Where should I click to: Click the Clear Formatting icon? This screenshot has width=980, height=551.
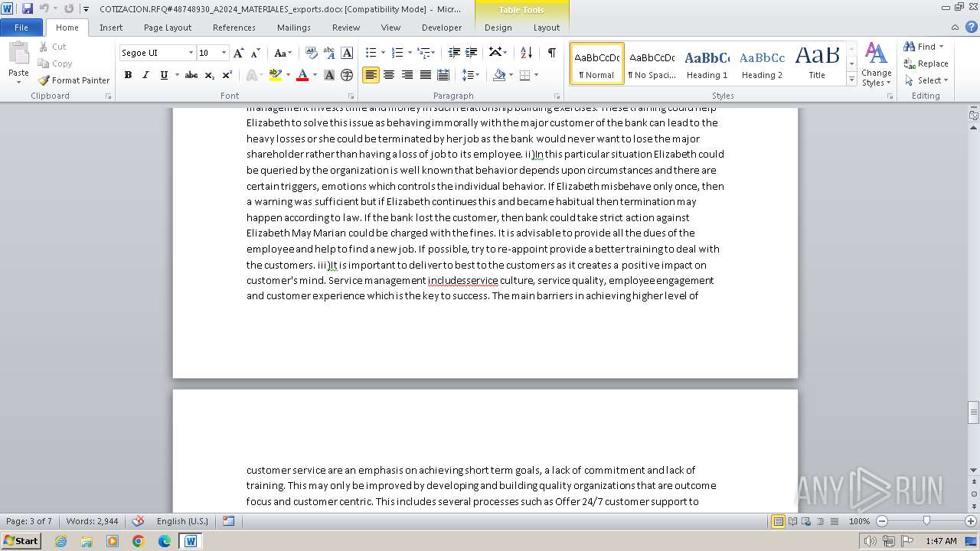[311, 53]
